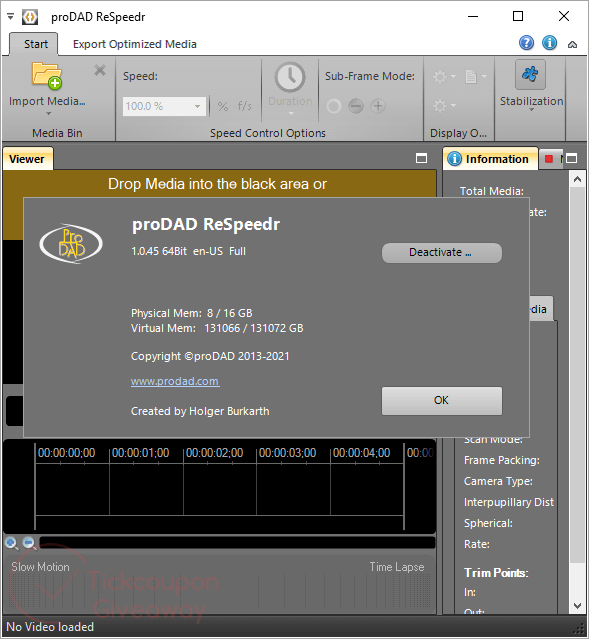The height and width of the screenshot is (639, 589).
Task: Select the minus sub-frame mode
Action: point(356,106)
